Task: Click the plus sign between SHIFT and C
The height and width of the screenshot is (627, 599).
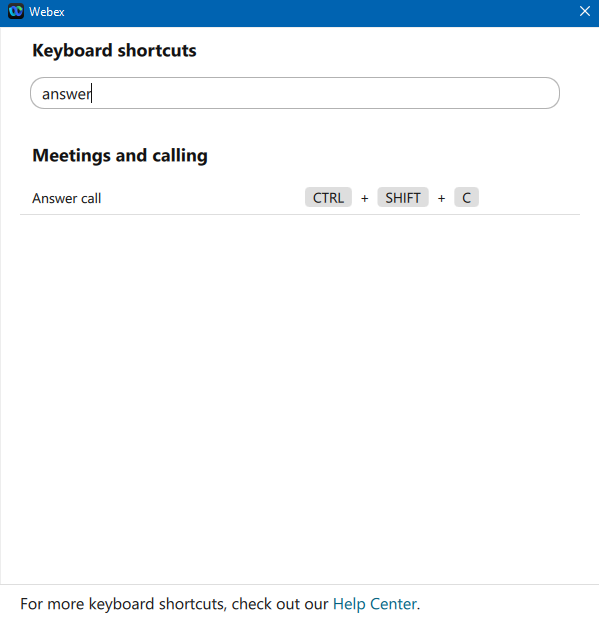Action: click(441, 198)
